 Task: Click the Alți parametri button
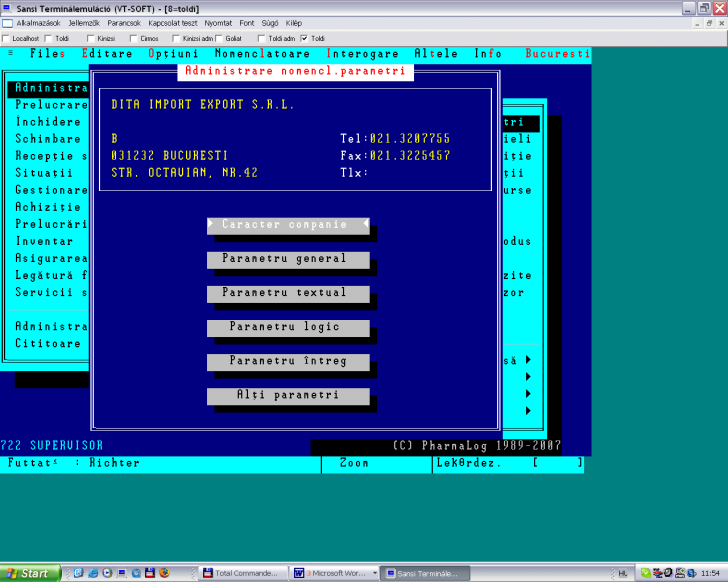pos(288,396)
